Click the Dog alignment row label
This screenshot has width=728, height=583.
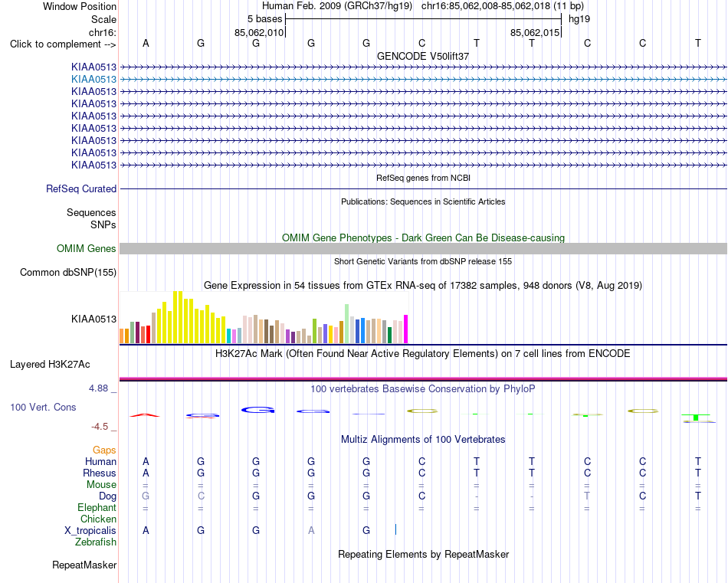[x=107, y=496]
